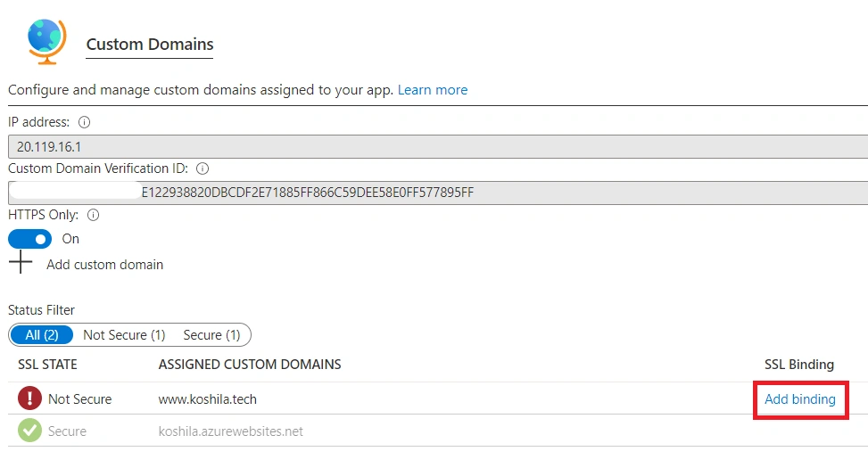Click the Add custom domain label
This screenshot has width=868, height=468.
coord(104,265)
